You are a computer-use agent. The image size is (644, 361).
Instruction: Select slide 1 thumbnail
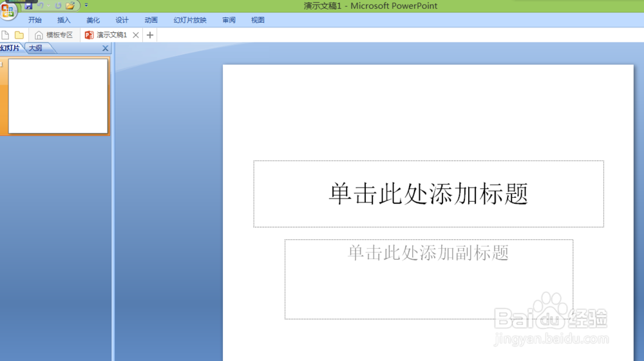click(59, 96)
